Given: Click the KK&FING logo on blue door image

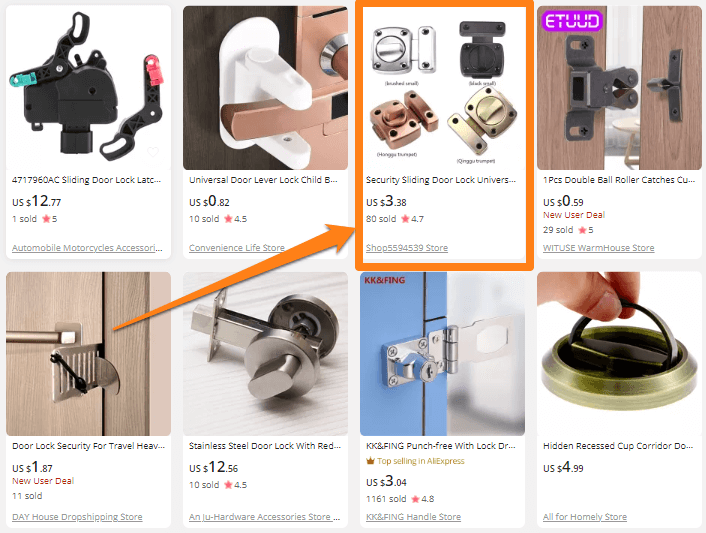Looking at the screenshot, I should [x=385, y=280].
